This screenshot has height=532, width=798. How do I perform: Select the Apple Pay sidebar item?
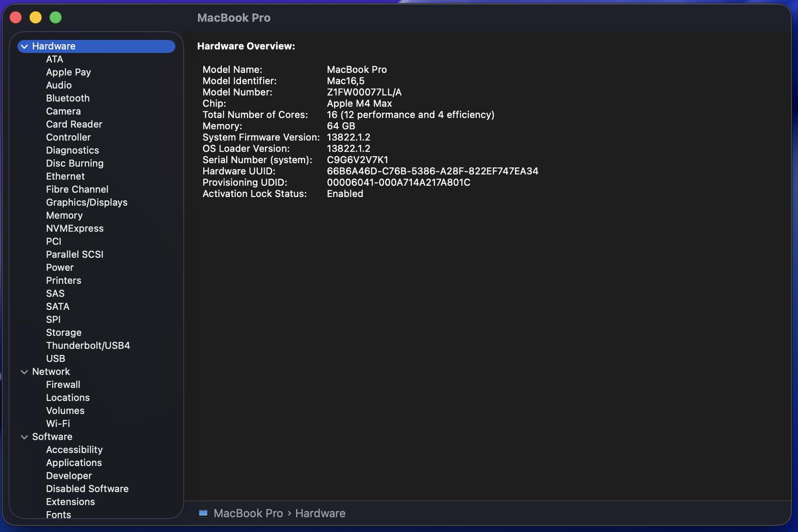(x=68, y=72)
